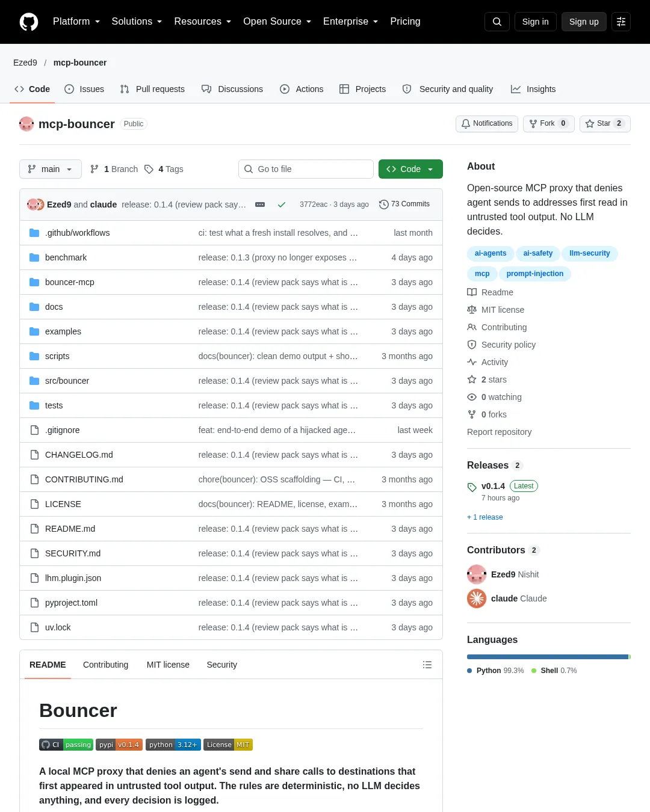Screen dimensions: 650x812
Task: Click the blue Python language dot
Action: pyautogui.click(x=469, y=671)
